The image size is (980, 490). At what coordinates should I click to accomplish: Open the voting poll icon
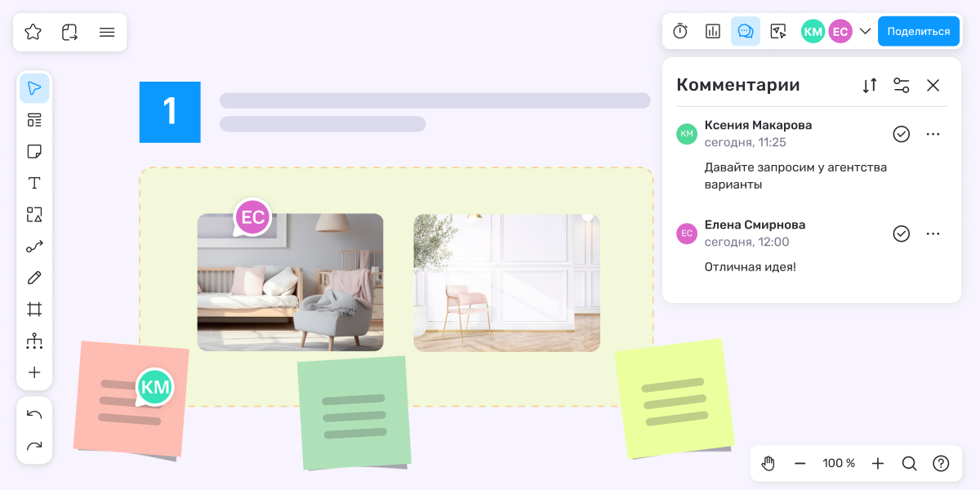[x=713, y=31]
